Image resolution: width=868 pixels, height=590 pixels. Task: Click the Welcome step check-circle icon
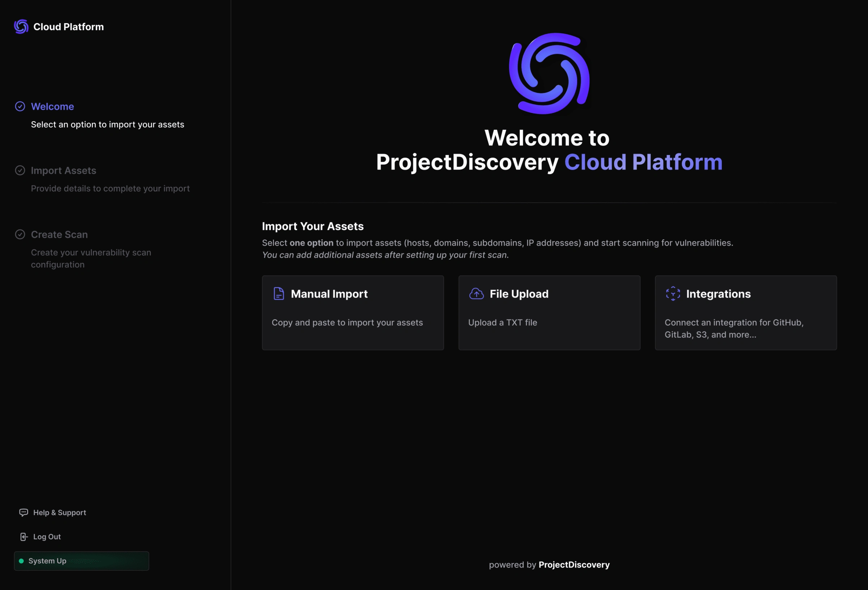click(20, 106)
